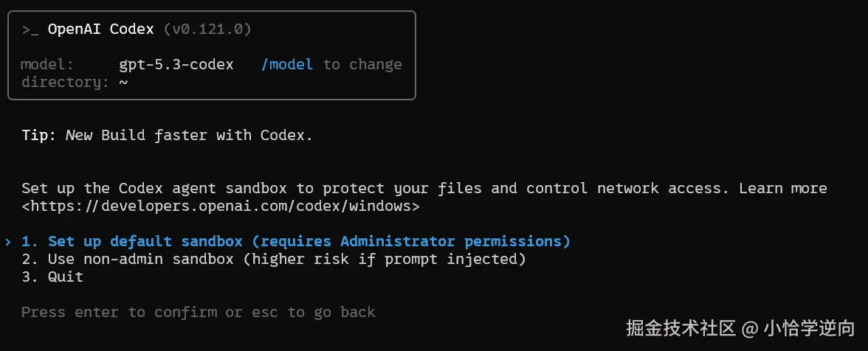Click the > selection arrow beside option 1
868x351 pixels.
(8, 242)
